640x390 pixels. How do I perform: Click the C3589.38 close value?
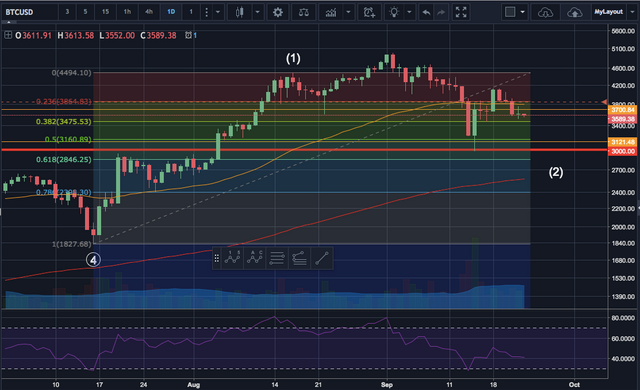pyautogui.click(x=158, y=35)
